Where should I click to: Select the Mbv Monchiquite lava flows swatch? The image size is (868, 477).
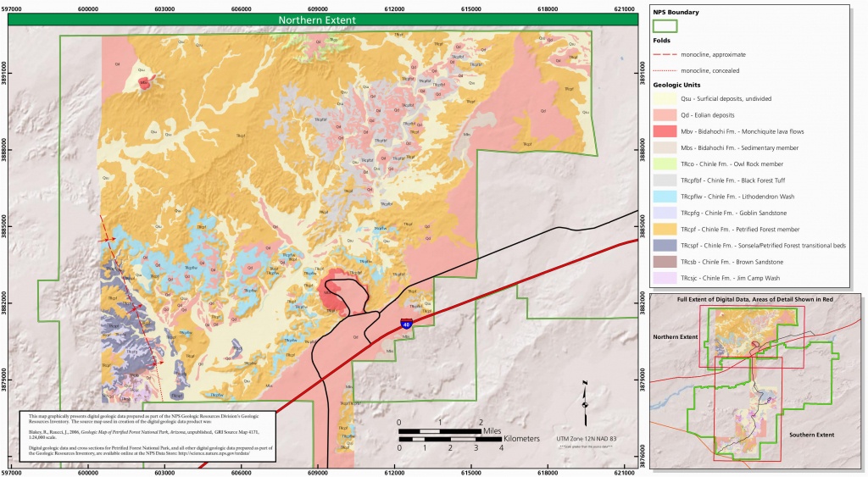(x=665, y=131)
